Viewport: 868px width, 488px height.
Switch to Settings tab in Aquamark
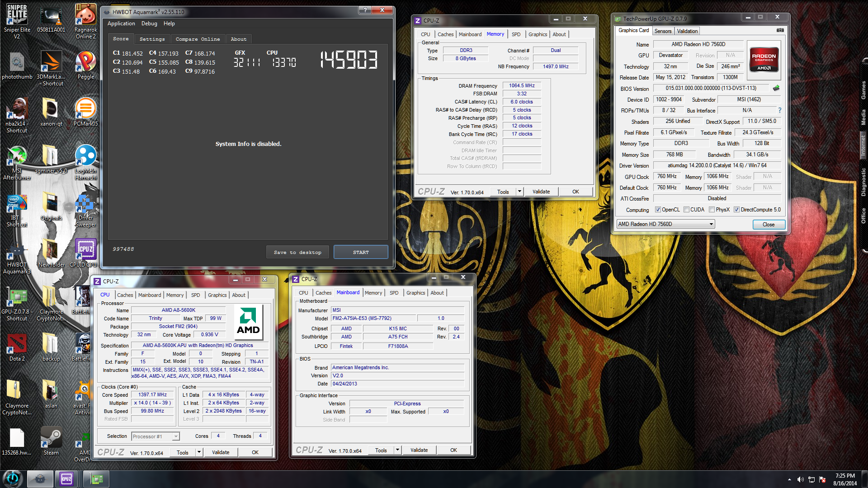pyautogui.click(x=152, y=39)
